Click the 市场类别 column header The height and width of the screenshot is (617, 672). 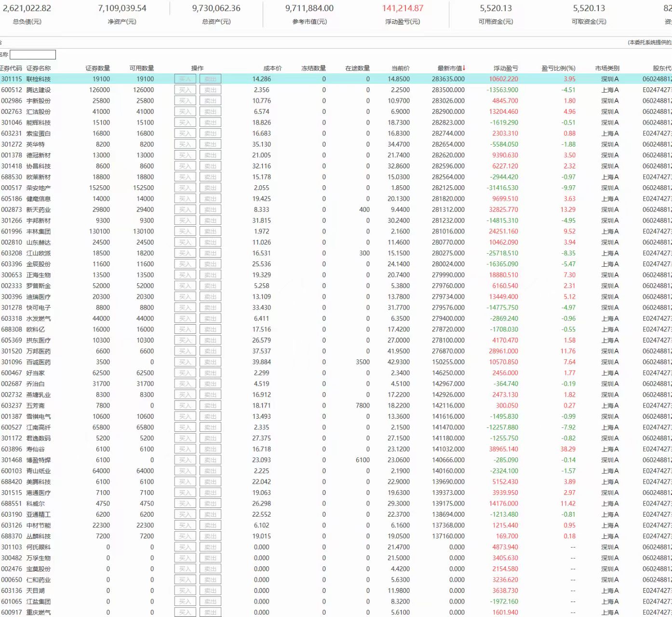[x=607, y=68]
